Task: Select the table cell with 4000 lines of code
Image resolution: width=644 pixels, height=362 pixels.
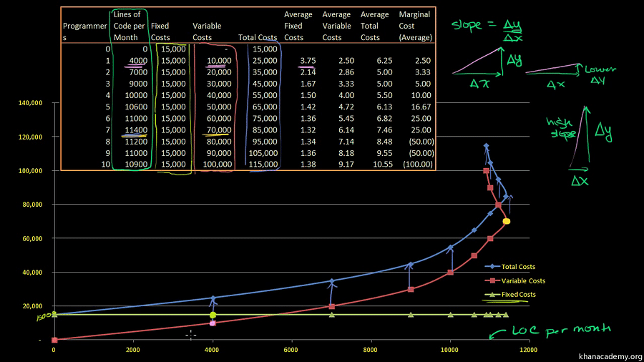Action: (138, 61)
